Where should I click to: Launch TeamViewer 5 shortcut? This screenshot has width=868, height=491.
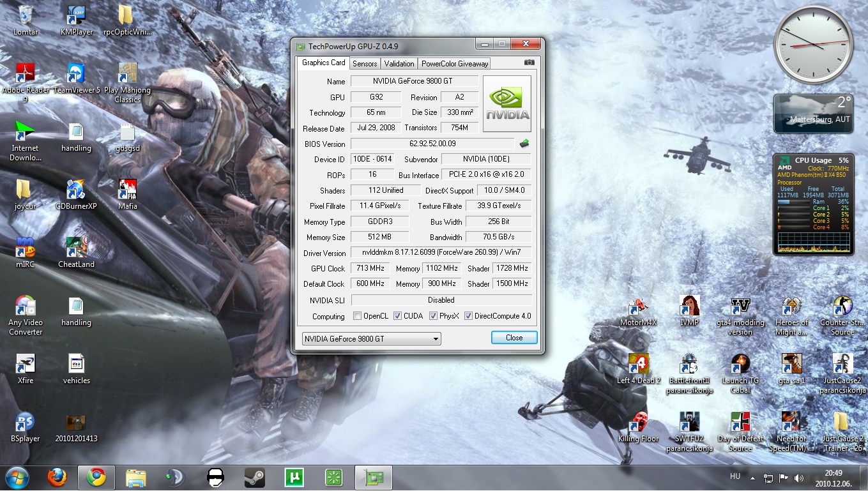77,78
